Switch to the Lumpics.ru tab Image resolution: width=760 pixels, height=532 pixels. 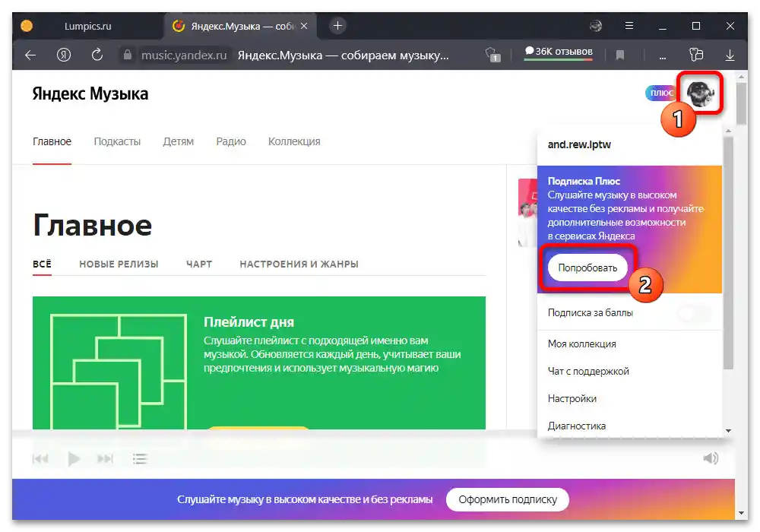click(87, 26)
